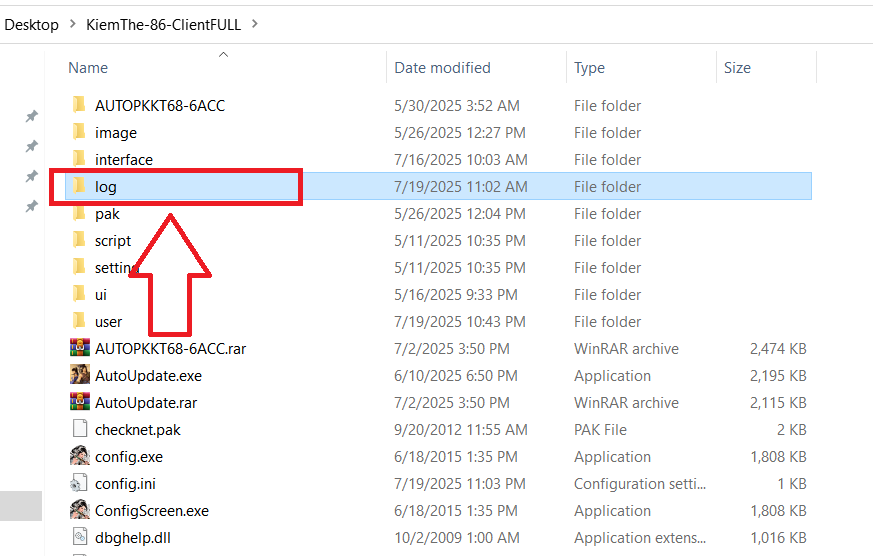Open the chevron dropdown after Desktop
The image size is (873, 556).
pyautogui.click(x=71, y=24)
